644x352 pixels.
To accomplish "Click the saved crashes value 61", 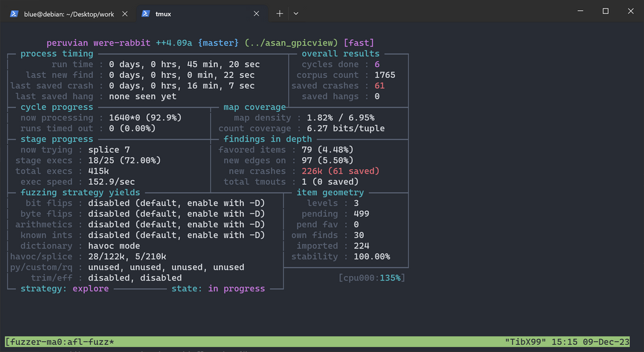I will (x=379, y=86).
